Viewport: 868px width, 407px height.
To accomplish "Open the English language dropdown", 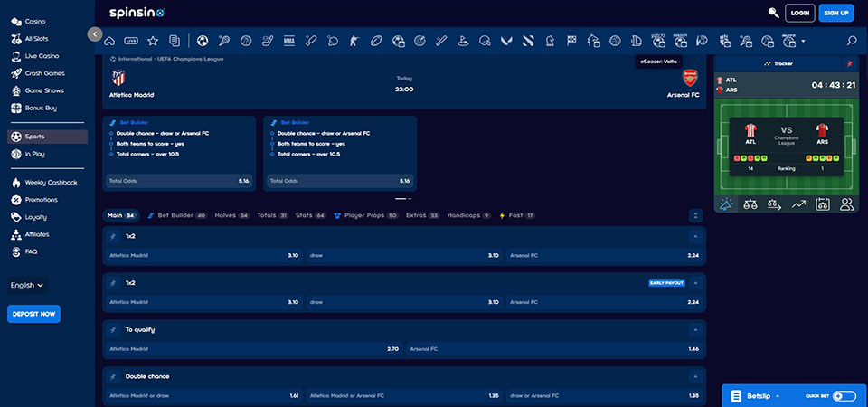I will [x=28, y=286].
